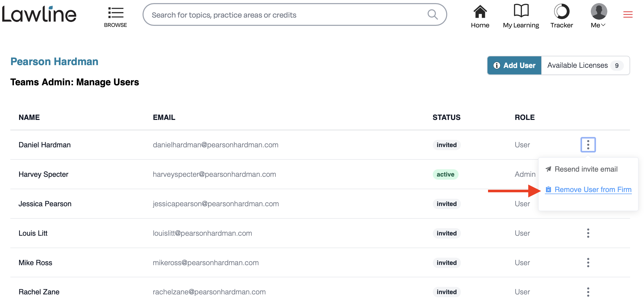Open the Browse list icon
The height and width of the screenshot is (306, 644).
pos(115,13)
